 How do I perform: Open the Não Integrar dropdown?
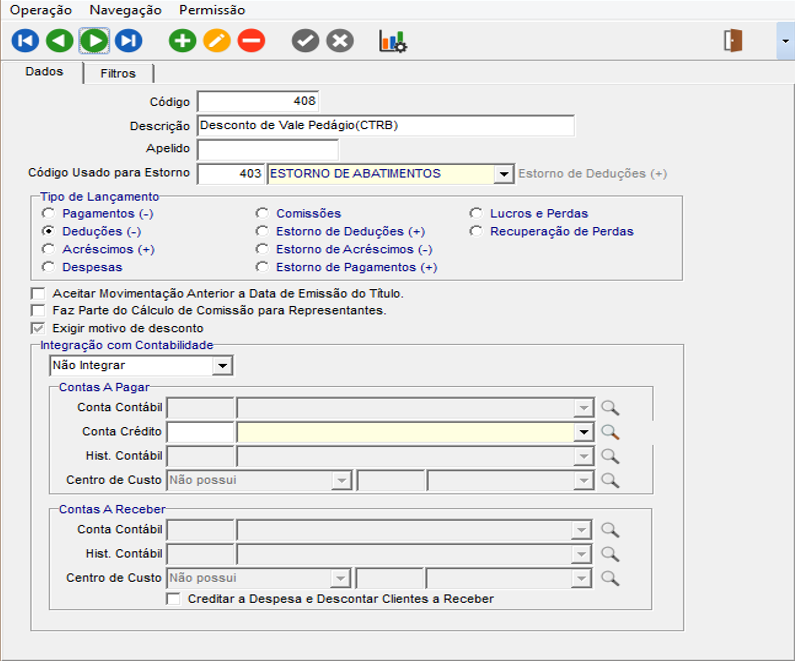(223, 366)
